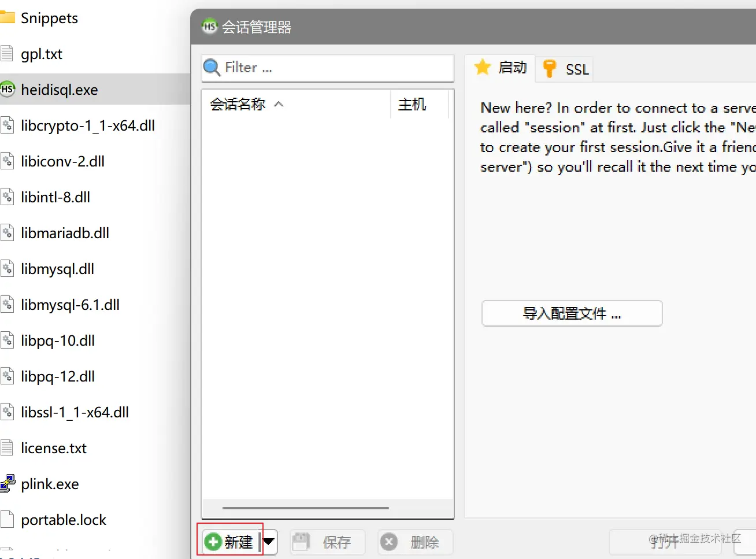This screenshot has height=559, width=756.
Task: Select libpq-10.dll file
Action: point(58,340)
